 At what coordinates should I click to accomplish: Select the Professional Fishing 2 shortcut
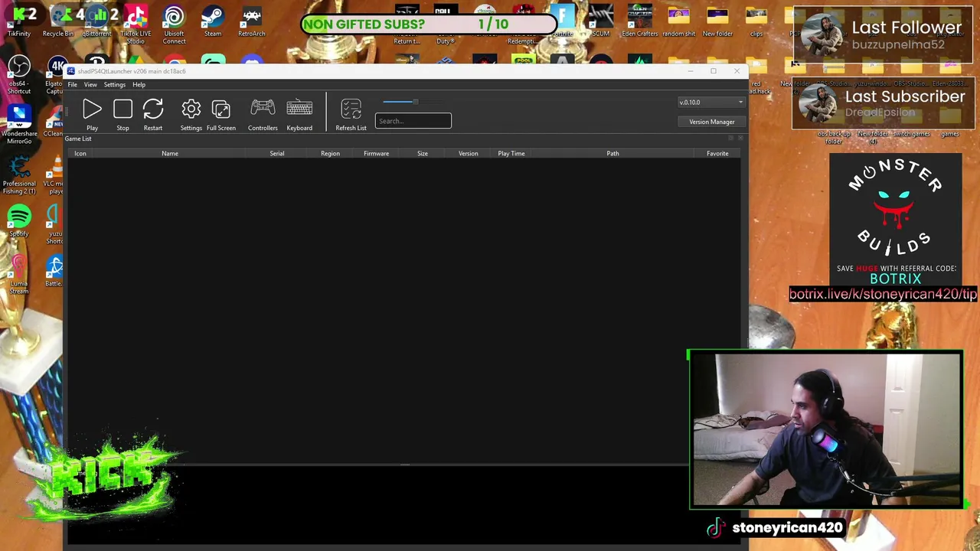click(19, 174)
